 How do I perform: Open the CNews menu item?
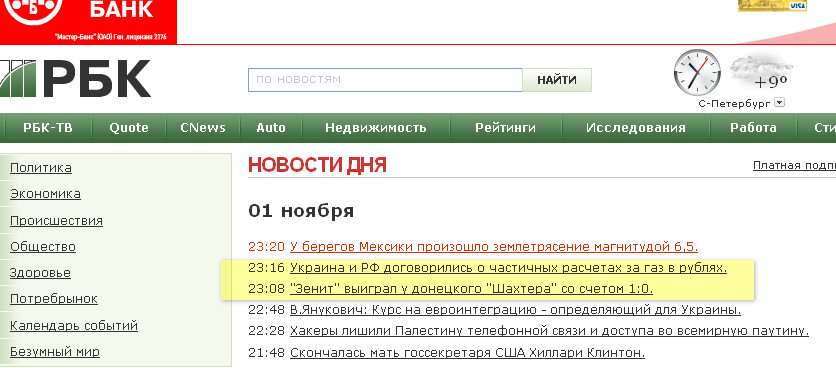click(x=203, y=128)
